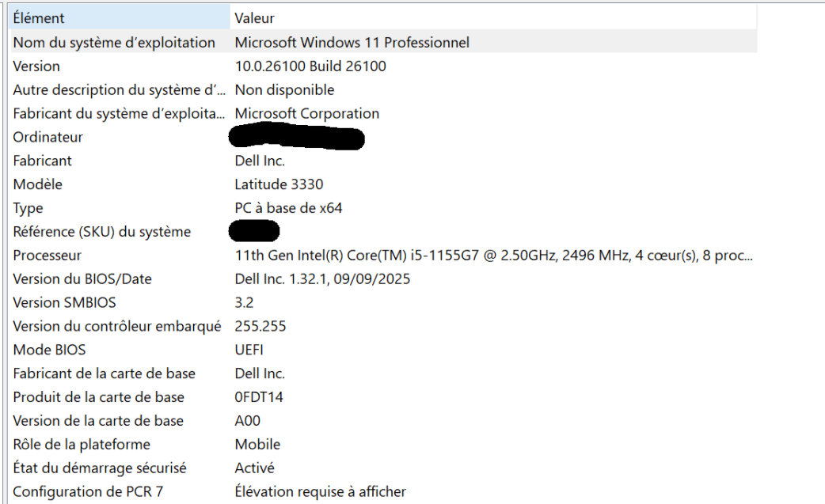
Task: Select the 'État du démarrage sécurisé' label
Action: coord(100,468)
